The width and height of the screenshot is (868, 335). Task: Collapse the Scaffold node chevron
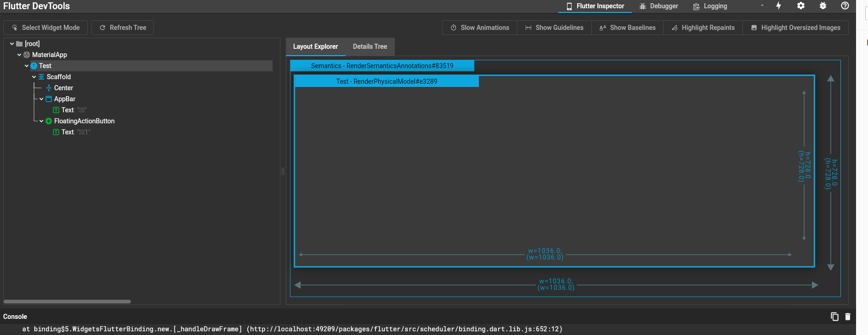pyautogui.click(x=34, y=77)
